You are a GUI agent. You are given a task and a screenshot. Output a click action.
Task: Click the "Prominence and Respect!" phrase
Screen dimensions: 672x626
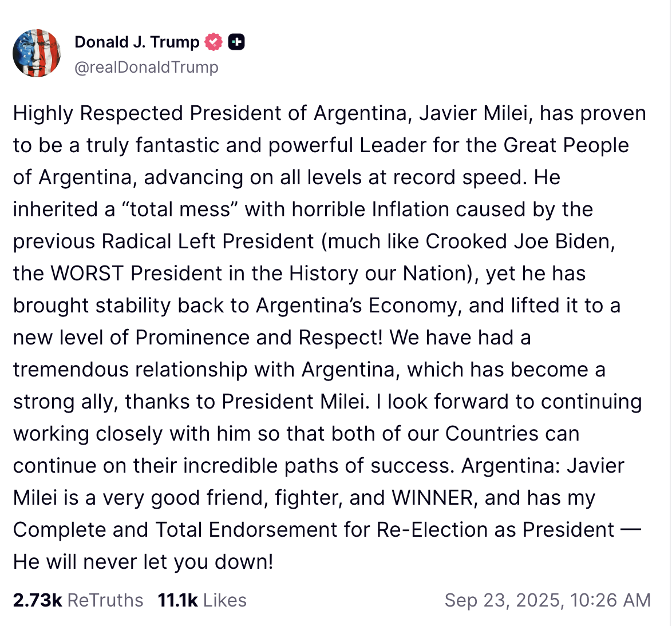coord(259,338)
